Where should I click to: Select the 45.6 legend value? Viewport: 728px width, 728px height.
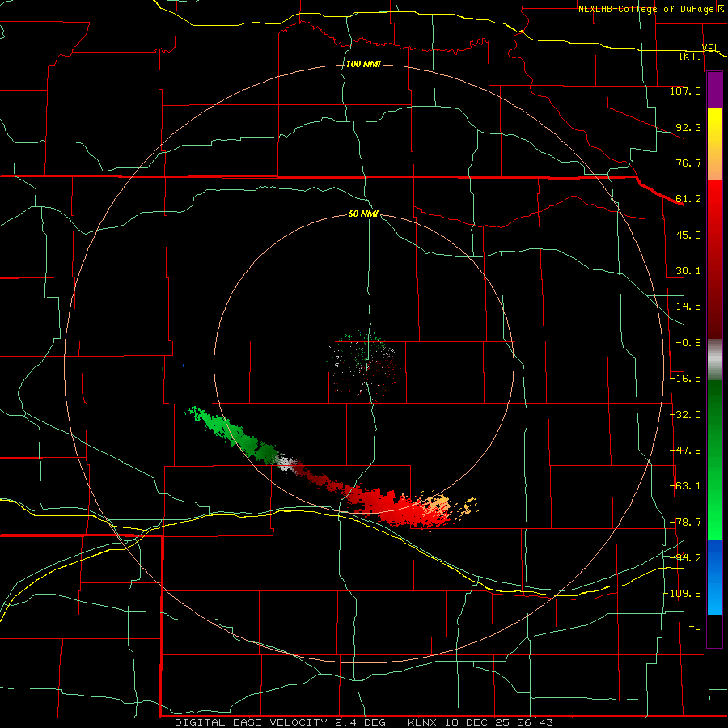[x=688, y=235]
